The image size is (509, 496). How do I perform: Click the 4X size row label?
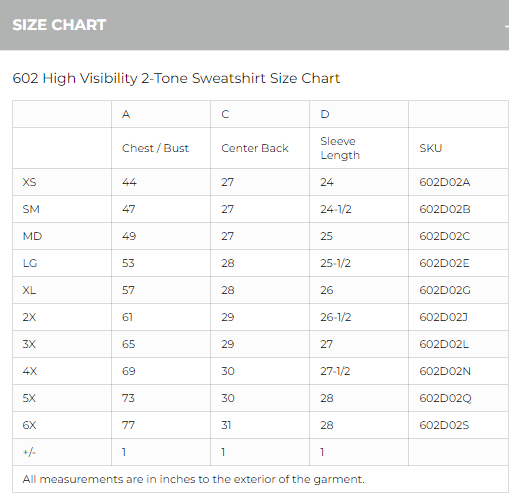pos(30,371)
